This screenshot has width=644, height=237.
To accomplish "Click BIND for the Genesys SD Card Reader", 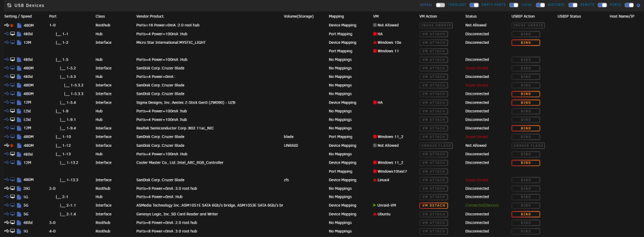I will 526,214.
